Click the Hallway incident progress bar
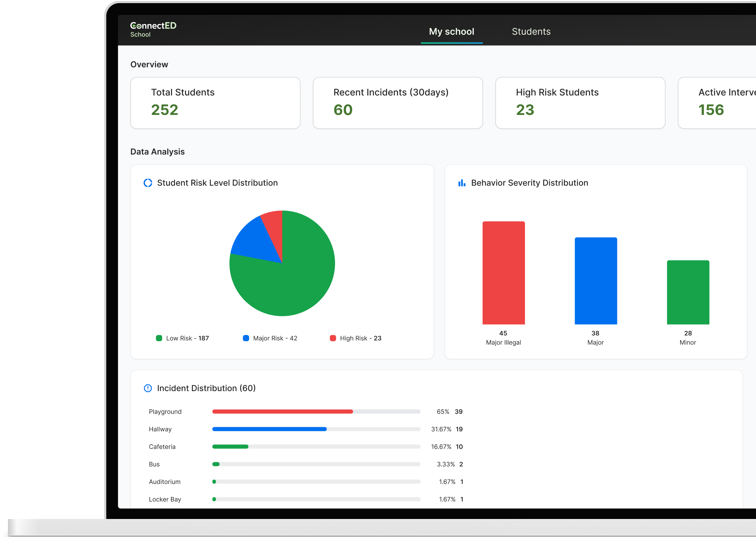 click(316, 429)
